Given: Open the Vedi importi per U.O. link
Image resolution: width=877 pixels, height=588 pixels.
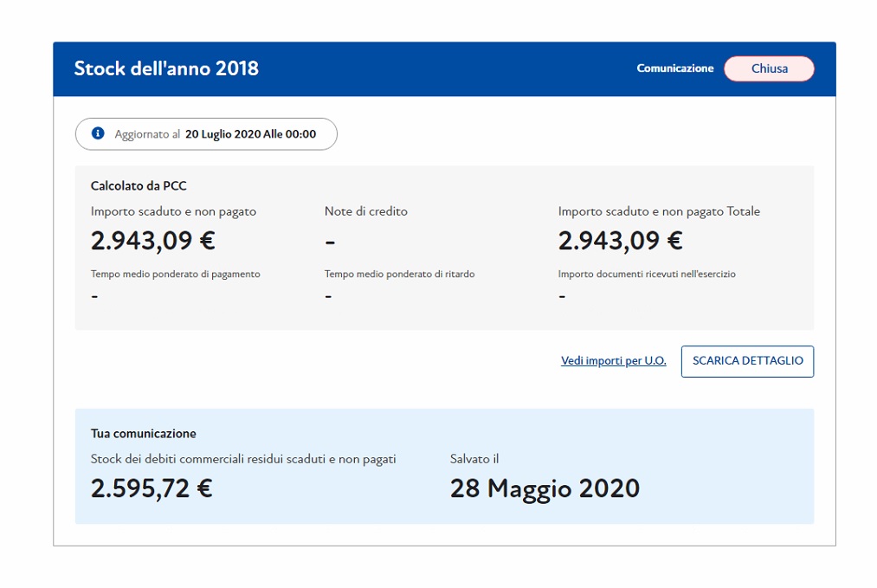Looking at the screenshot, I should click(x=613, y=361).
